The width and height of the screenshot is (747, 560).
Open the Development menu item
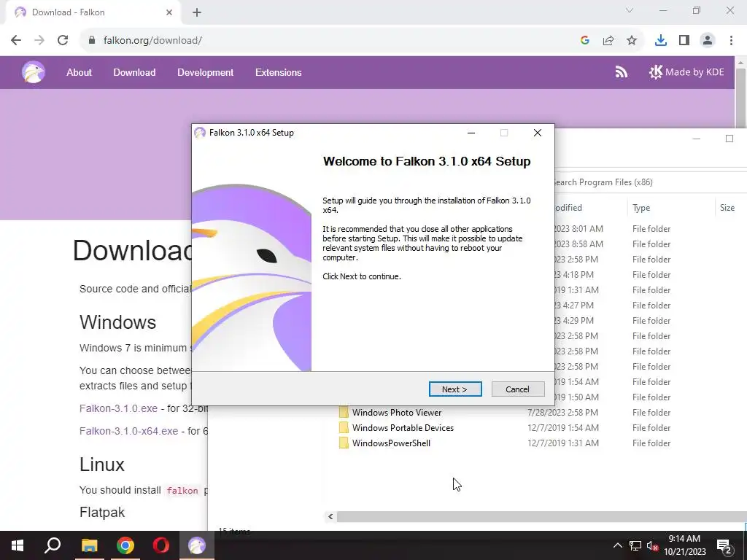pos(205,72)
